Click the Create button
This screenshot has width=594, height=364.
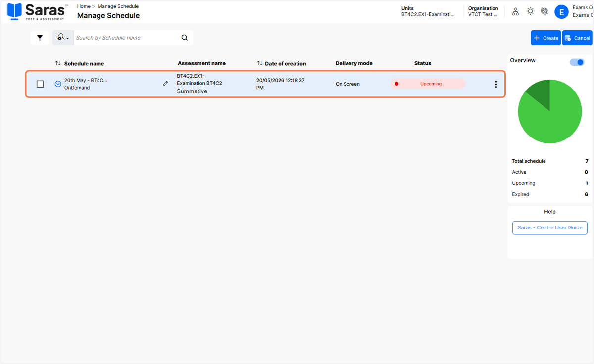point(546,38)
